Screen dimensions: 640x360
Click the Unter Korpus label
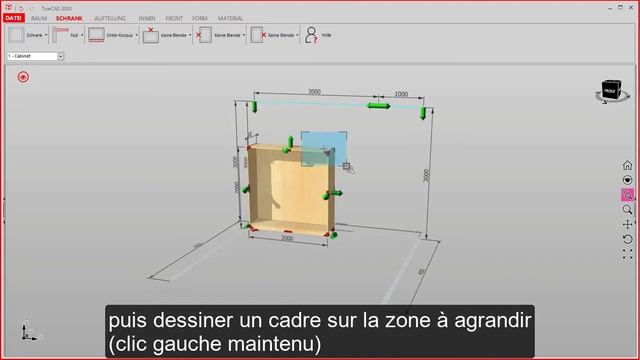click(x=120, y=35)
